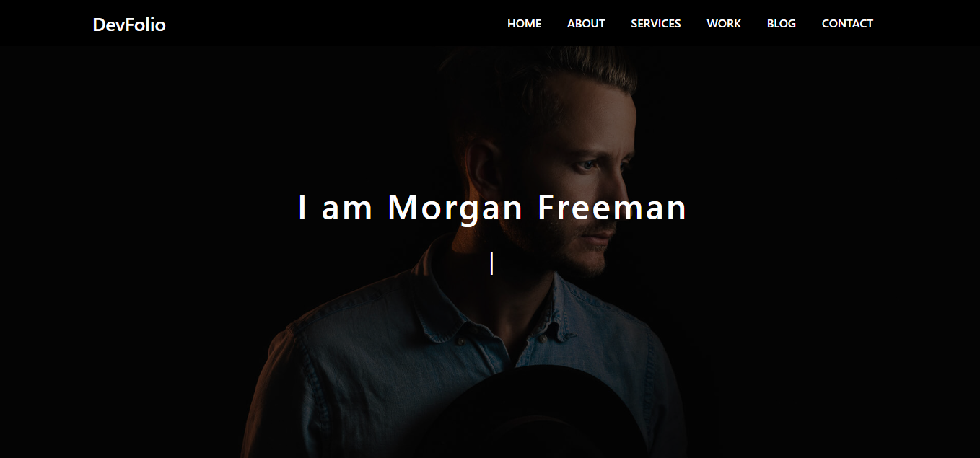Select SERVICES in the navbar
Viewport: 980px width, 458px height.
tap(655, 24)
